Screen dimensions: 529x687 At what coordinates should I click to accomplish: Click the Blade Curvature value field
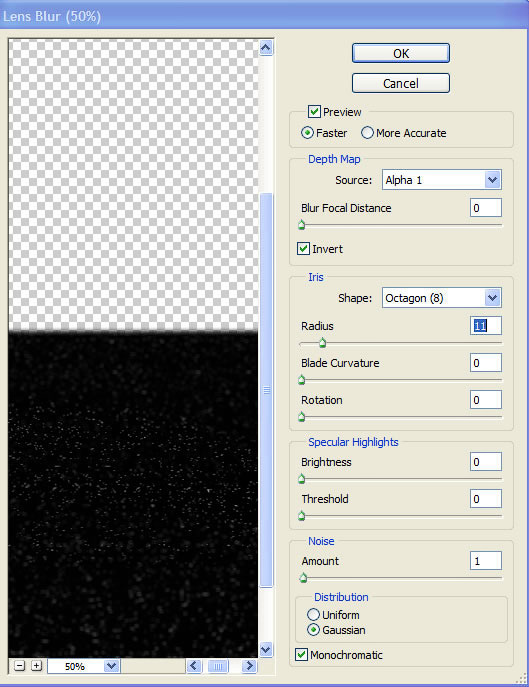point(486,363)
